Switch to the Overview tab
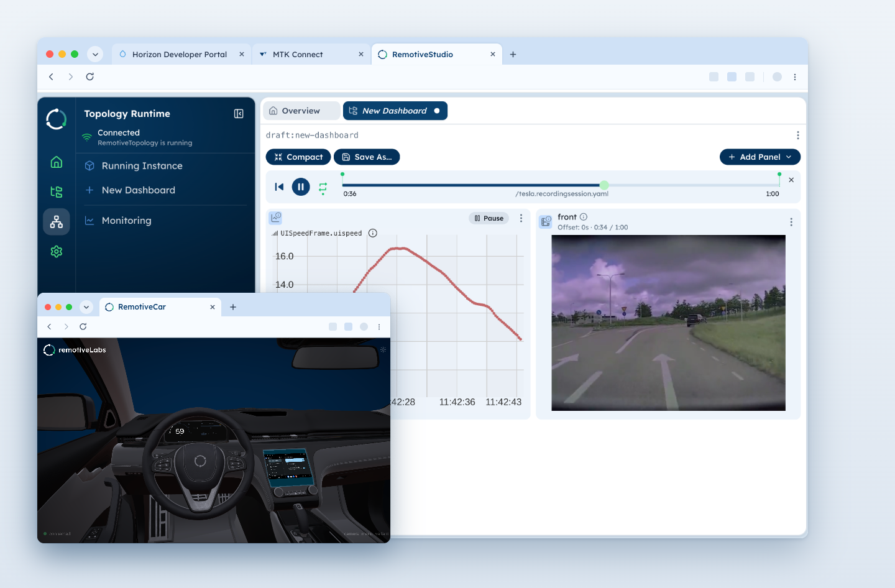This screenshot has width=895, height=588. (x=301, y=111)
